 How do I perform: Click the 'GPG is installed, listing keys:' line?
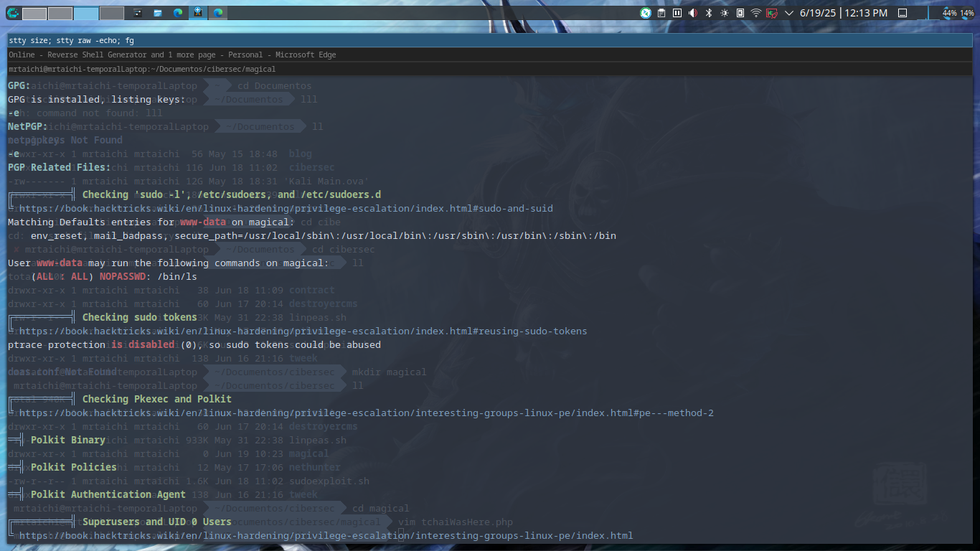pyautogui.click(x=97, y=99)
